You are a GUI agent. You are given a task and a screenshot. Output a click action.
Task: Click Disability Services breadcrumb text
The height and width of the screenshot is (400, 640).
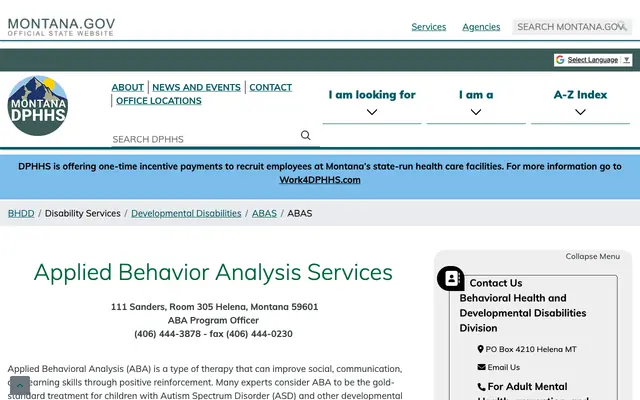pyautogui.click(x=82, y=213)
